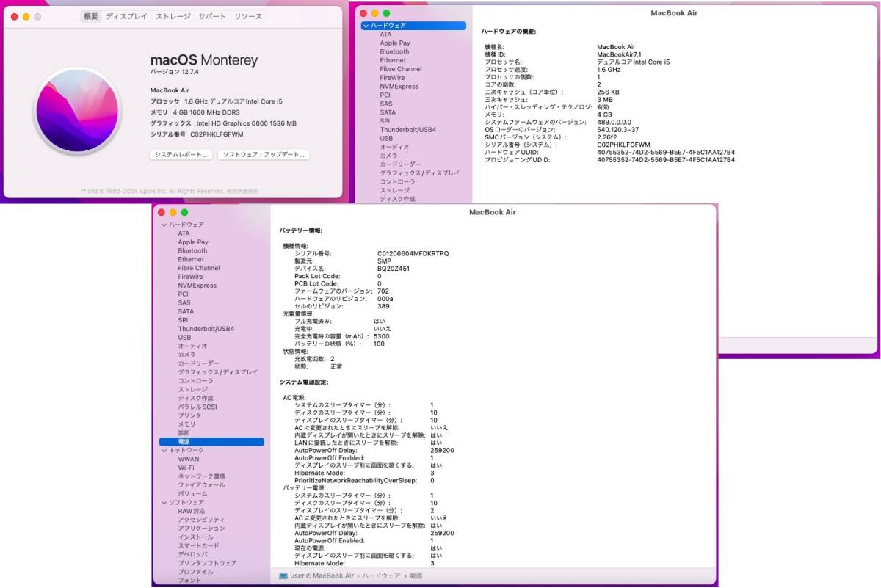Select Fibre Channel in hardware overview window sidebar
The width and height of the screenshot is (881, 588).
[400, 69]
